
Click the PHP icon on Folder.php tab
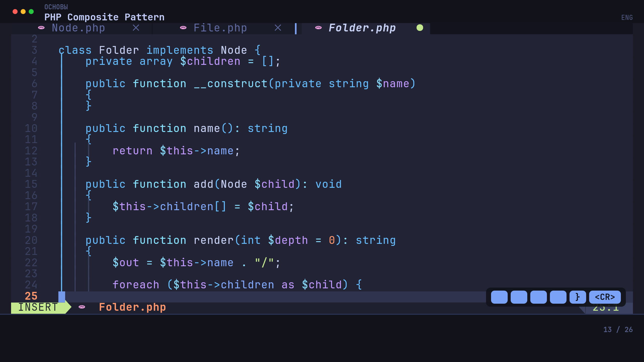(318, 28)
